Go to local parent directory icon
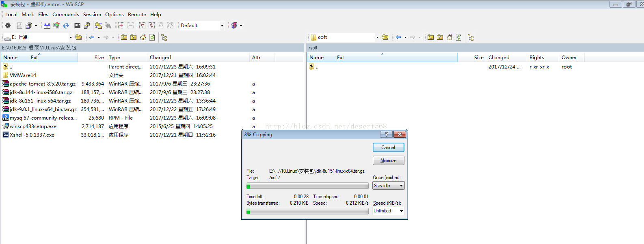 (124, 37)
